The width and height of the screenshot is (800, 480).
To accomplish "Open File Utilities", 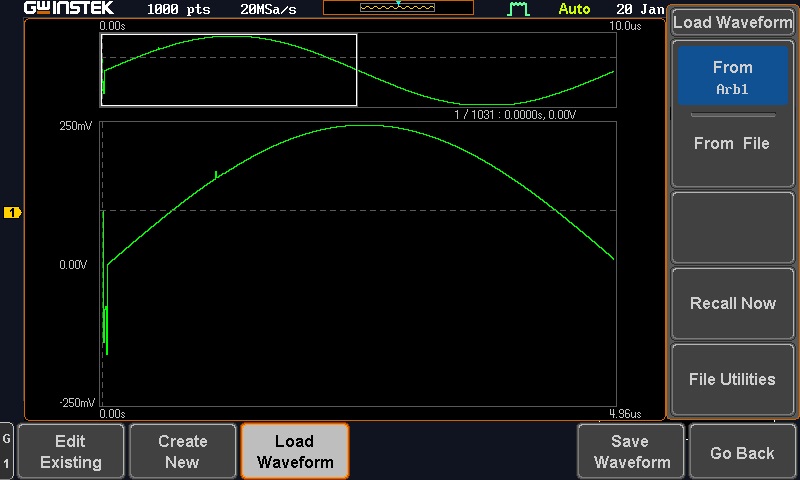I will 732,380.
